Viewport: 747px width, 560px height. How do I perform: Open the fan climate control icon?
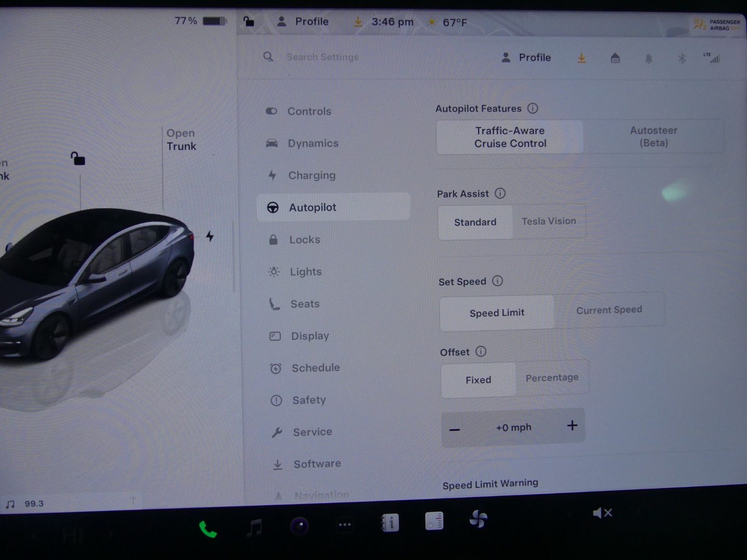478,519
